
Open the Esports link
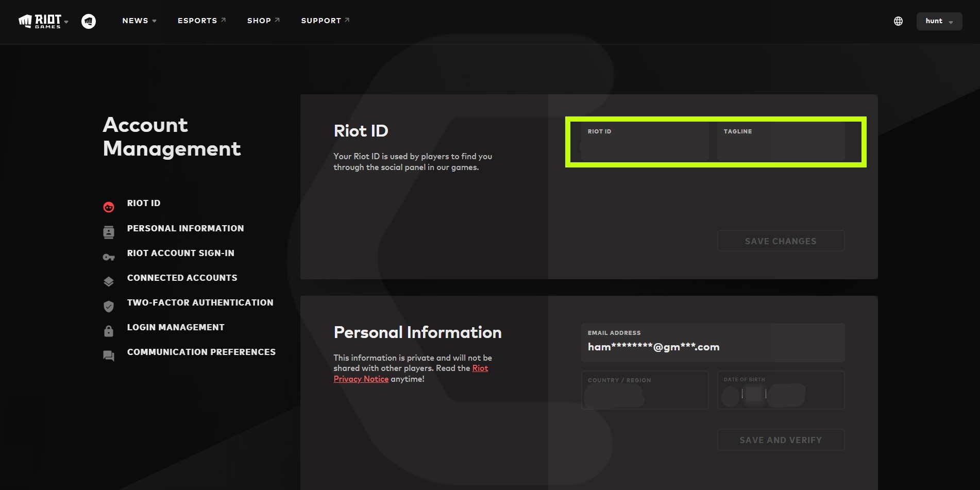[201, 21]
